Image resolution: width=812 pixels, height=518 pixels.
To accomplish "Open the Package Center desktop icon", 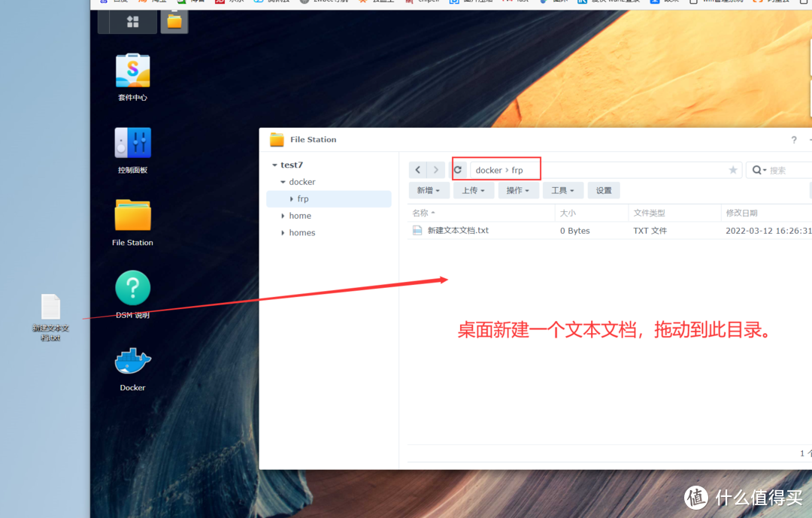I will [x=132, y=71].
